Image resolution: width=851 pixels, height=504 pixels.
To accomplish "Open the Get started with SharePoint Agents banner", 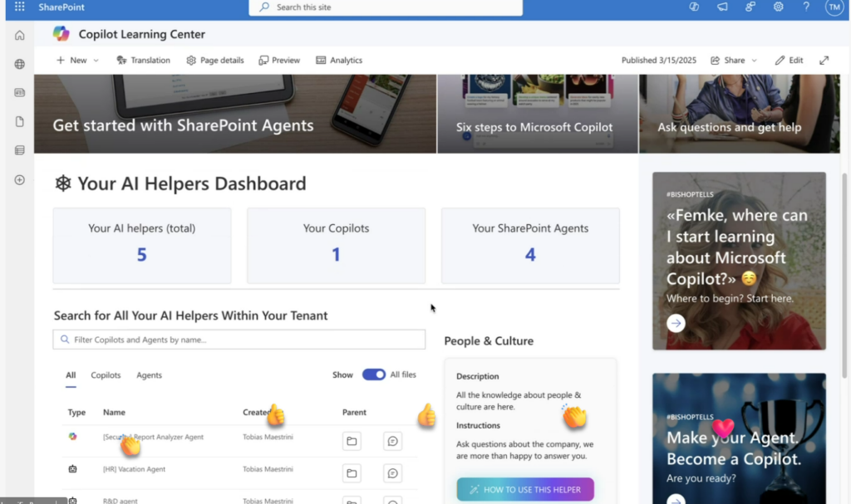I will [x=235, y=114].
